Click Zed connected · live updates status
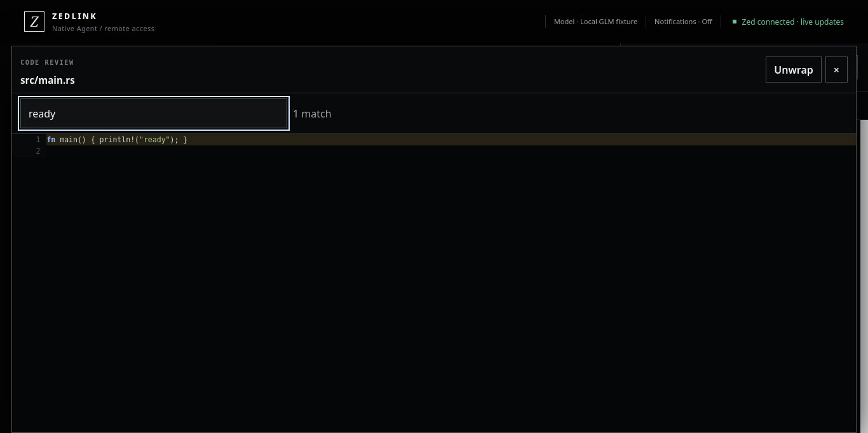Screen dimensions: 868x433 click(792, 22)
